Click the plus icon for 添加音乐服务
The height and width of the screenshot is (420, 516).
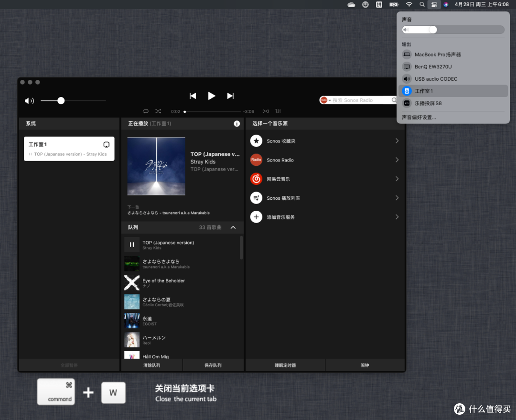[x=256, y=217]
